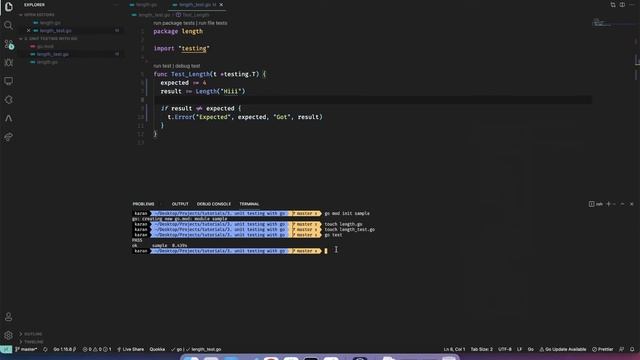Select the length_test.go editor tab
The height and width of the screenshot is (360, 640).
coord(196,4)
